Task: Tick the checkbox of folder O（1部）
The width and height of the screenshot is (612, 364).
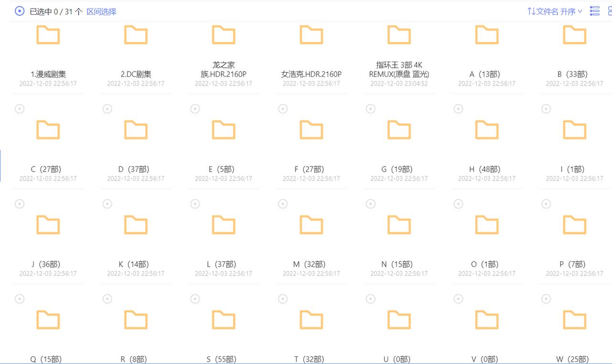Action: coord(459,204)
